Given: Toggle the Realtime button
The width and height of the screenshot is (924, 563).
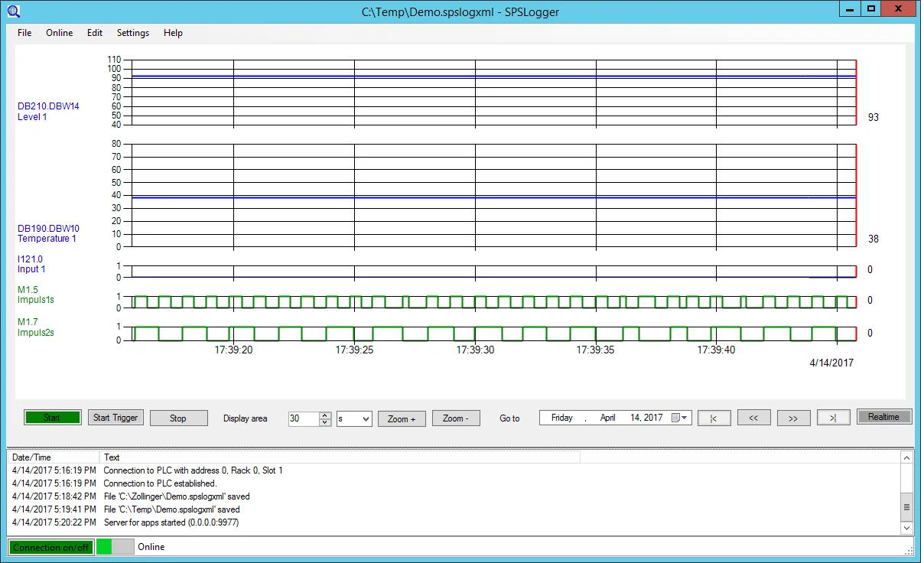Looking at the screenshot, I should (884, 417).
